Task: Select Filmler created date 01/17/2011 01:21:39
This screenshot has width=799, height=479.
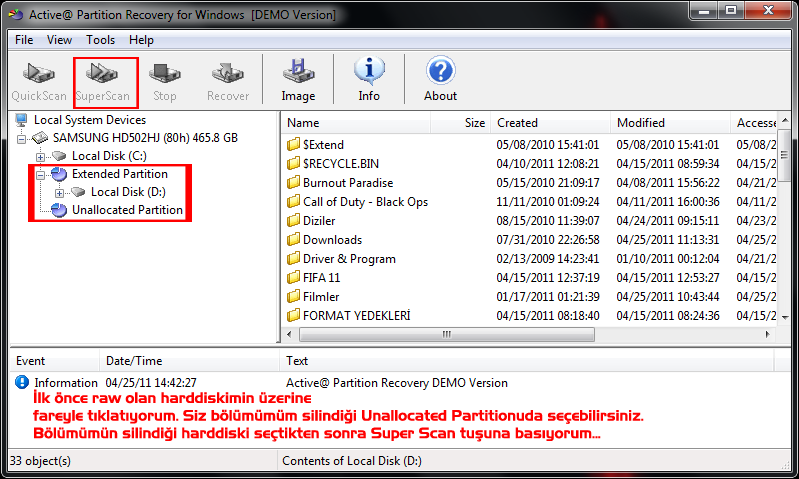Action: pyautogui.click(x=548, y=296)
